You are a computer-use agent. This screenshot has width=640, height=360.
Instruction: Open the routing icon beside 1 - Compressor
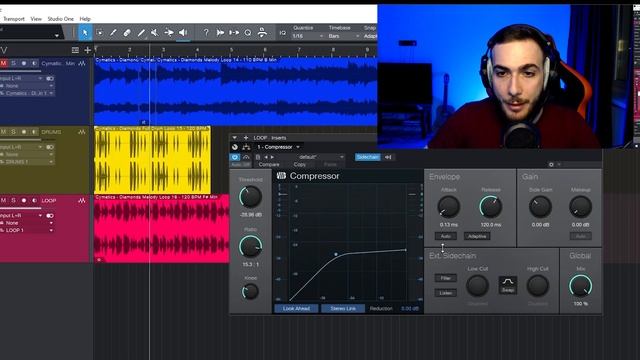point(246,147)
